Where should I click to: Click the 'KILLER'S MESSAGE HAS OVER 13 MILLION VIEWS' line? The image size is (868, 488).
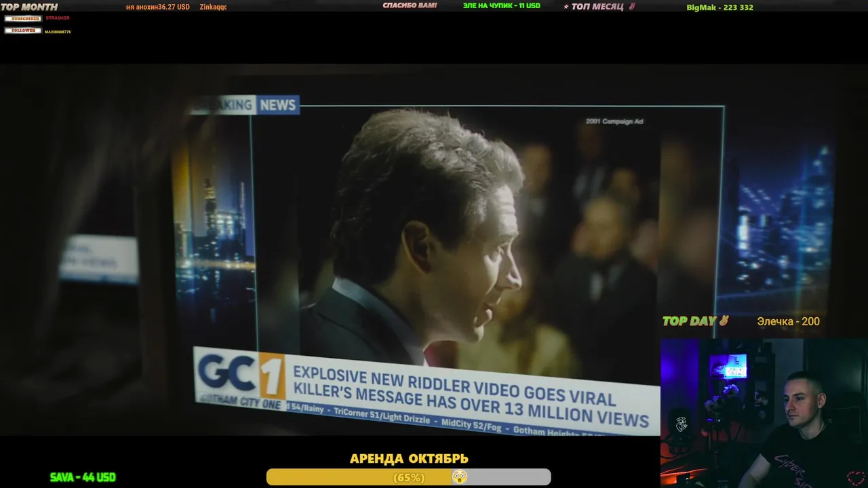click(471, 405)
